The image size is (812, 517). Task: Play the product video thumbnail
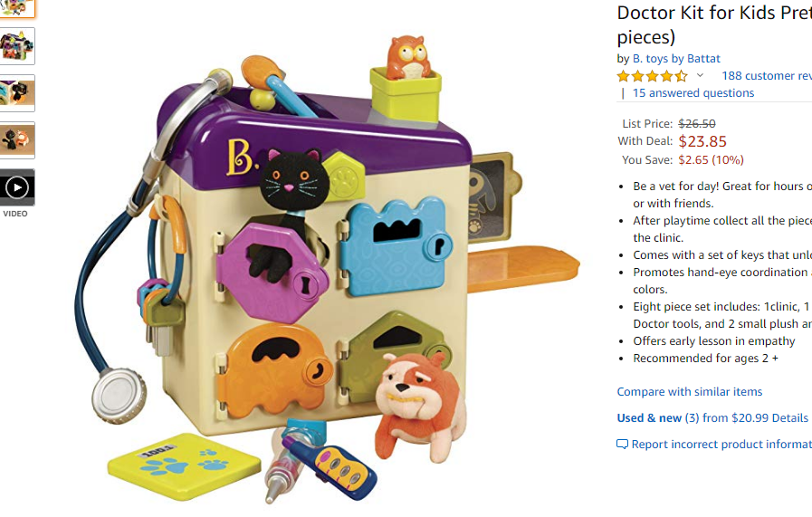17,187
